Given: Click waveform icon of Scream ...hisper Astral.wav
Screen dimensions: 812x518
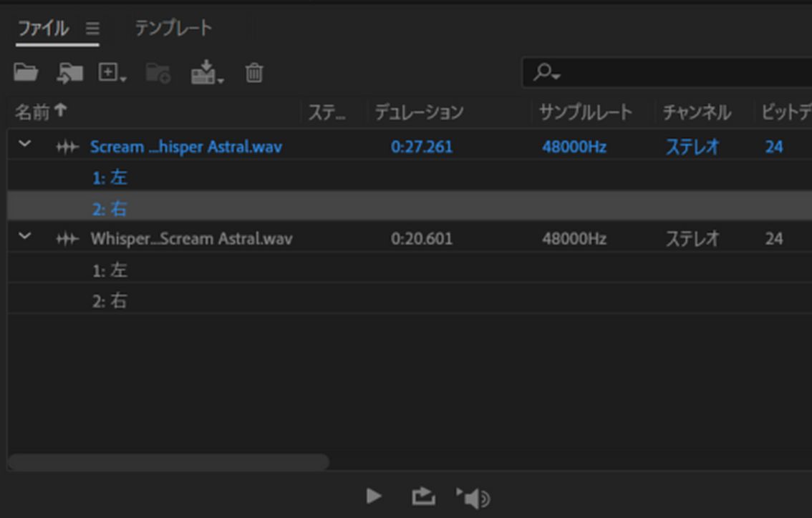Looking at the screenshot, I should point(67,147).
